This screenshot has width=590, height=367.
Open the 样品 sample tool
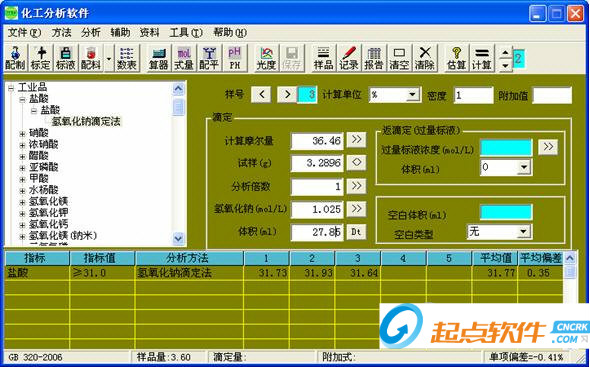(324, 58)
